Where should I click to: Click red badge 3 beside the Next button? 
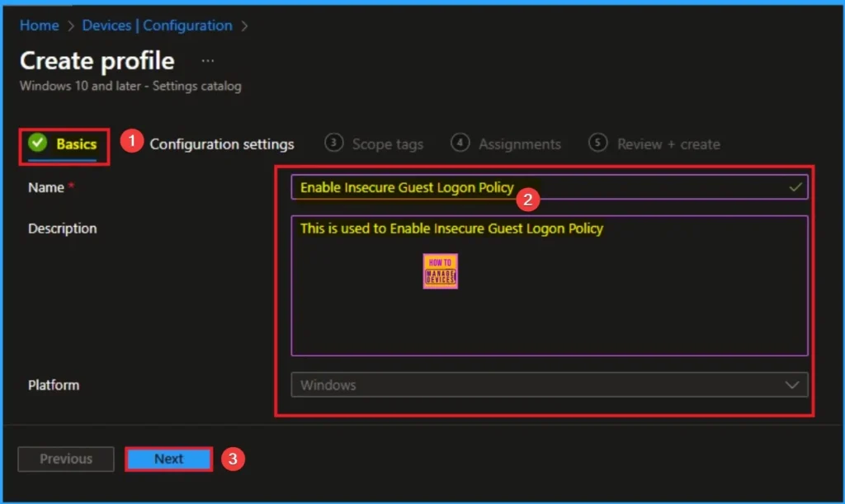coord(234,459)
